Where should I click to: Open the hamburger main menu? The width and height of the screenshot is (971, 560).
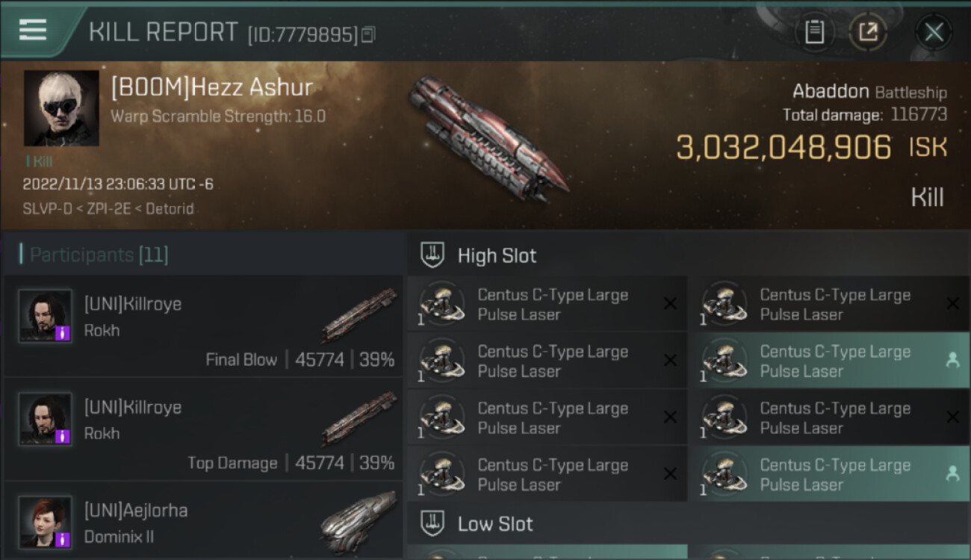tap(33, 30)
